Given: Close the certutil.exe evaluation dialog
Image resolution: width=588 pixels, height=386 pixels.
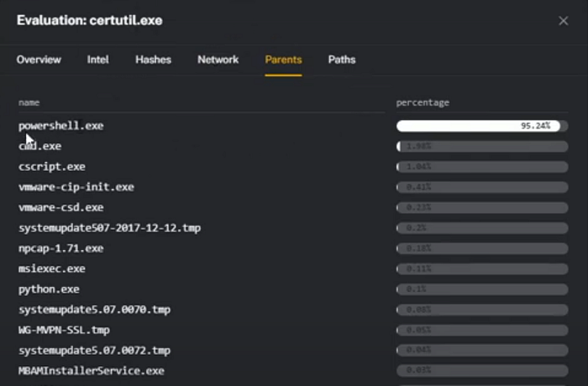Looking at the screenshot, I should tap(563, 21).
